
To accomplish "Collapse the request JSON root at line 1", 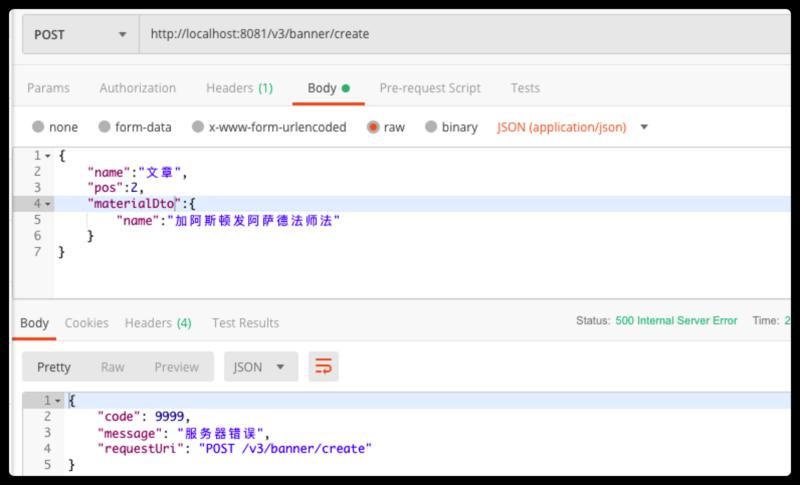I will point(47,156).
